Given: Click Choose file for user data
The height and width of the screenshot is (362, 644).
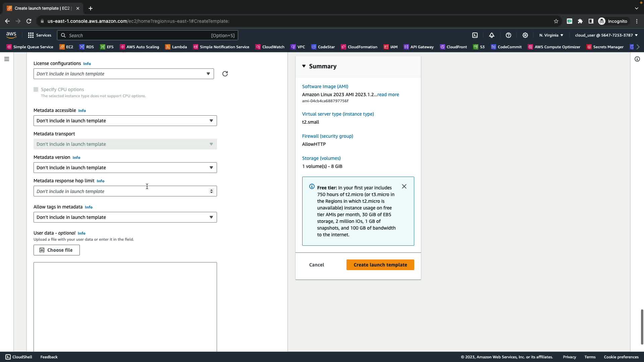Looking at the screenshot, I should point(57,250).
